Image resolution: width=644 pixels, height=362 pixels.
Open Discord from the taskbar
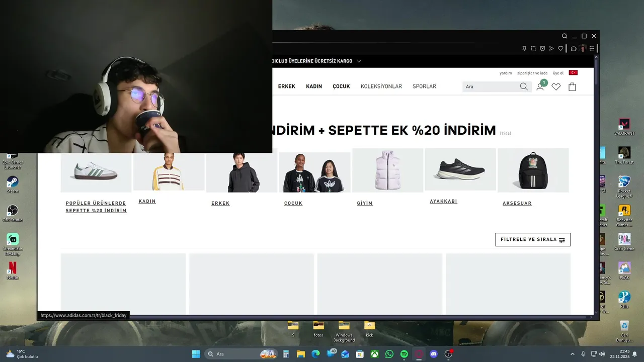click(434, 354)
